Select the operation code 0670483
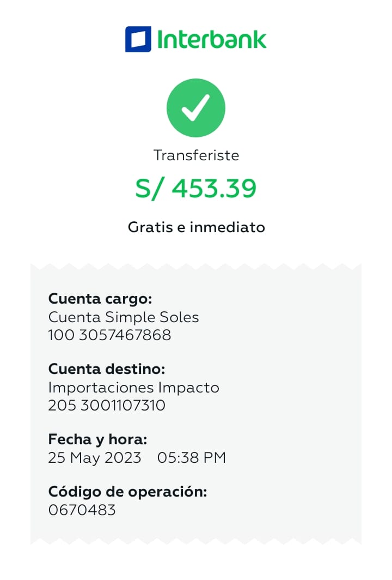 tap(82, 510)
